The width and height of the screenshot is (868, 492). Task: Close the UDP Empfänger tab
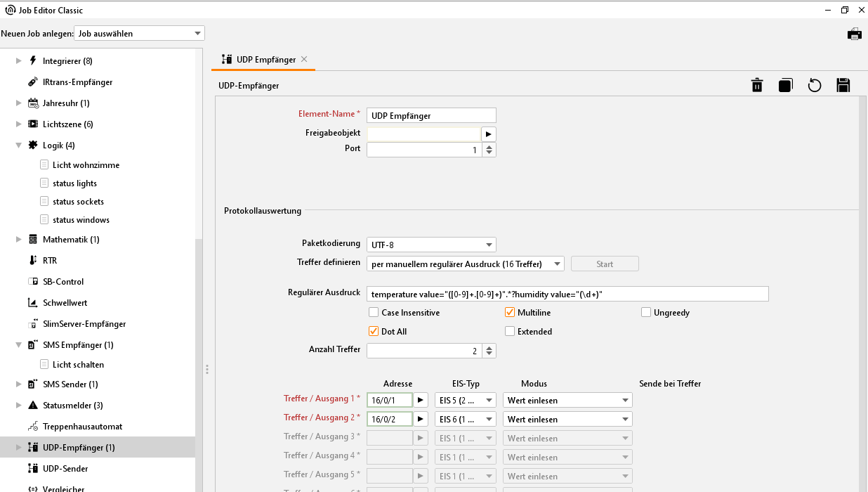click(x=304, y=60)
